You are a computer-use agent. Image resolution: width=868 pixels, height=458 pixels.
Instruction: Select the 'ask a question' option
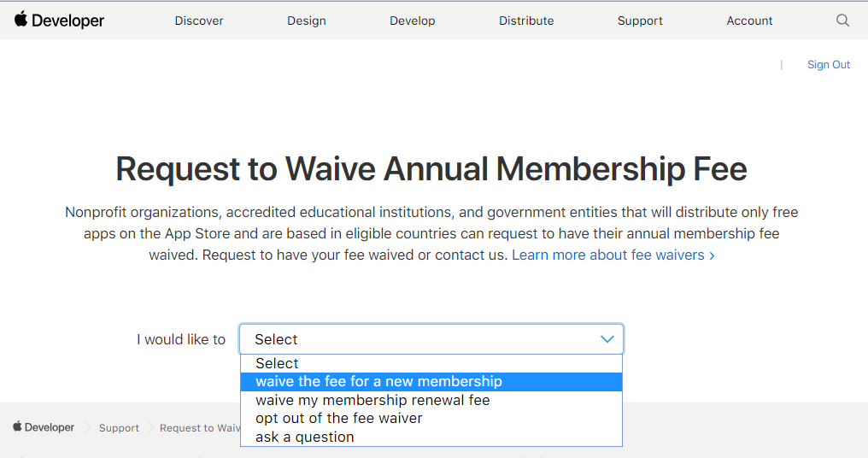click(x=431, y=437)
